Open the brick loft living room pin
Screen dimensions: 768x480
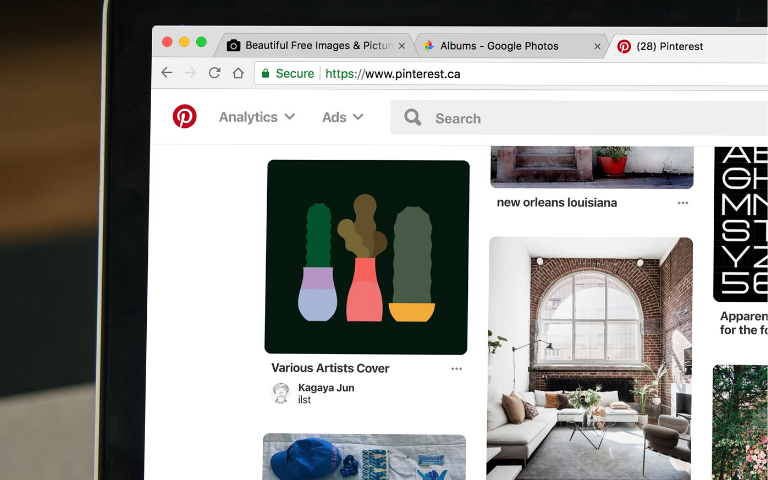590,359
